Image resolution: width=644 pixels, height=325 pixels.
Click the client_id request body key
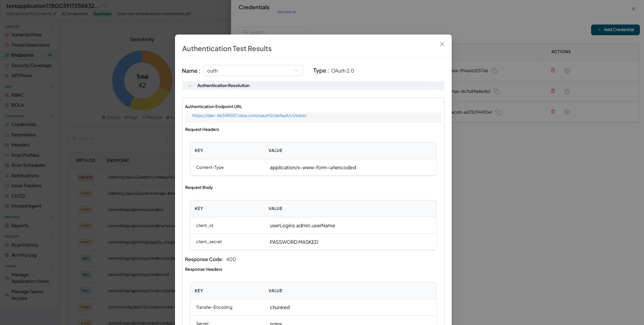pos(204,226)
